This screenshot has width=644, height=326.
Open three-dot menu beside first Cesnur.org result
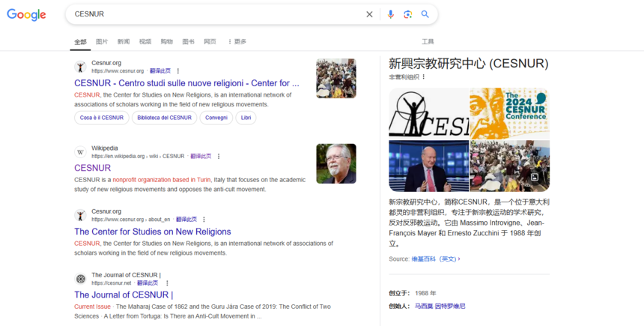(x=178, y=71)
